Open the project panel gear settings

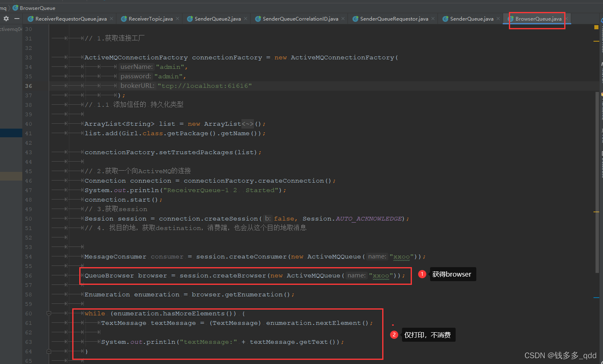click(x=6, y=19)
